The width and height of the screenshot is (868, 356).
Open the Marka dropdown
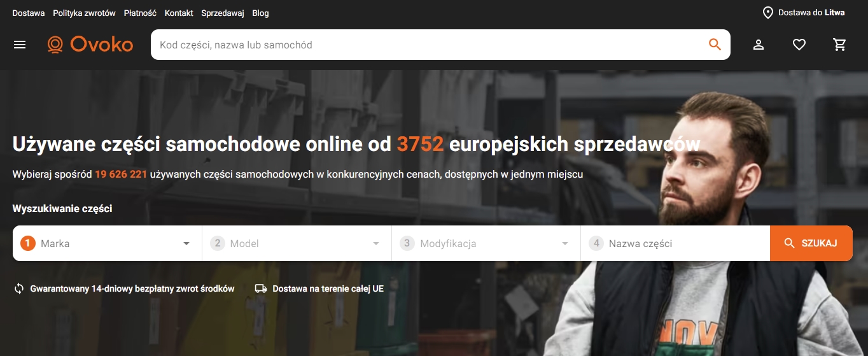(x=108, y=243)
